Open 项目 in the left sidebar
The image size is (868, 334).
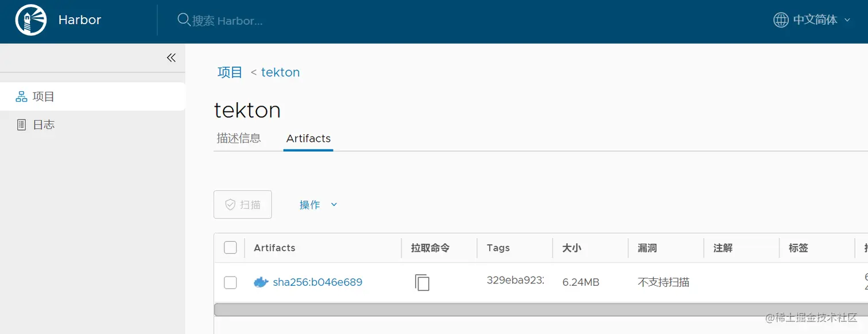pos(92,96)
